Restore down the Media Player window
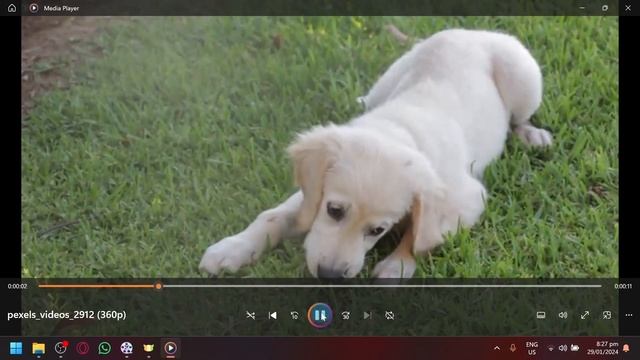Image resolution: width=640 pixels, height=360 pixels. pyautogui.click(x=605, y=8)
